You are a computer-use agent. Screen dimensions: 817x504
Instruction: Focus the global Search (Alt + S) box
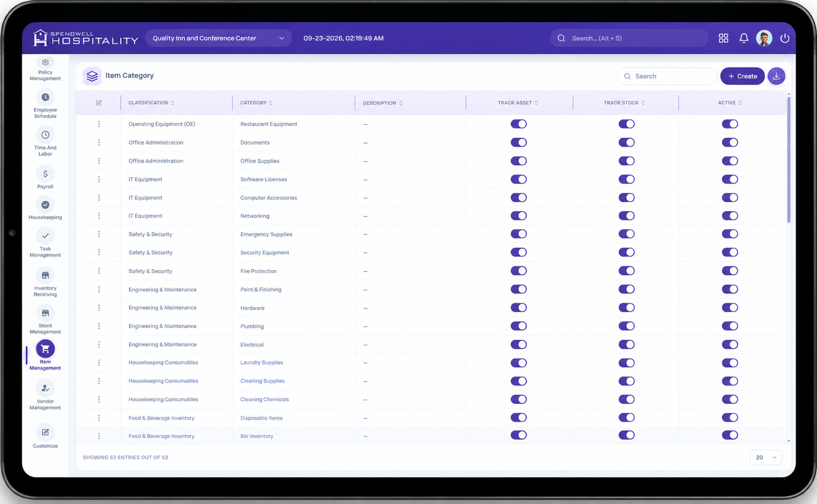pos(629,38)
